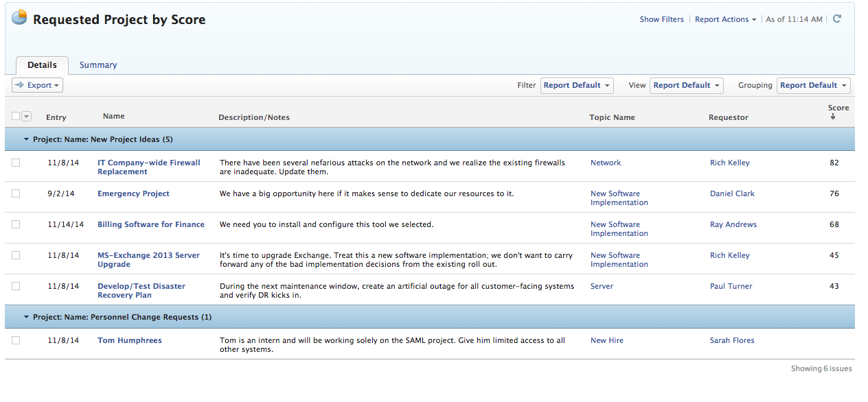
Task: Collapse the Personnel Change Requests group
Action: tap(27, 317)
